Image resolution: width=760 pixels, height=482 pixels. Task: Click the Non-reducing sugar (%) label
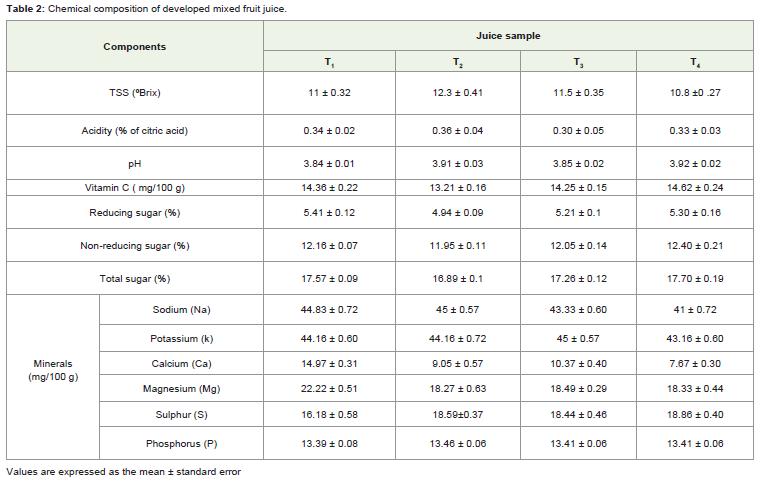click(x=135, y=246)
